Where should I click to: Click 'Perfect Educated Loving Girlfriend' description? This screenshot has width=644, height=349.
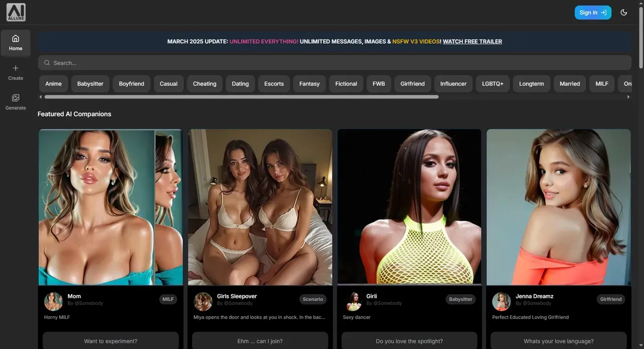click(x=530, y=317)
